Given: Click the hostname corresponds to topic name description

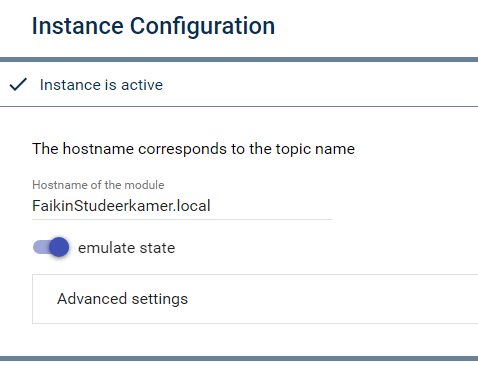Looking at the screenshot, I should (x=193, y=149).
